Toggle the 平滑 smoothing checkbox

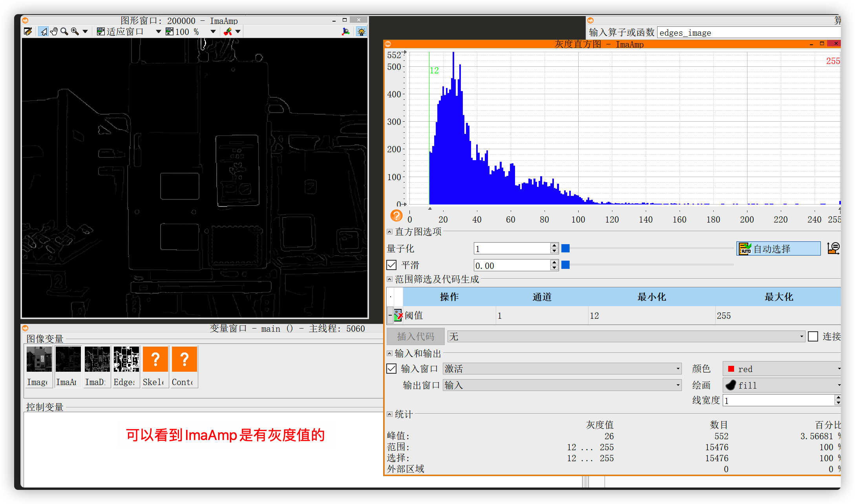pyautogui.click(x=391, y=265)
